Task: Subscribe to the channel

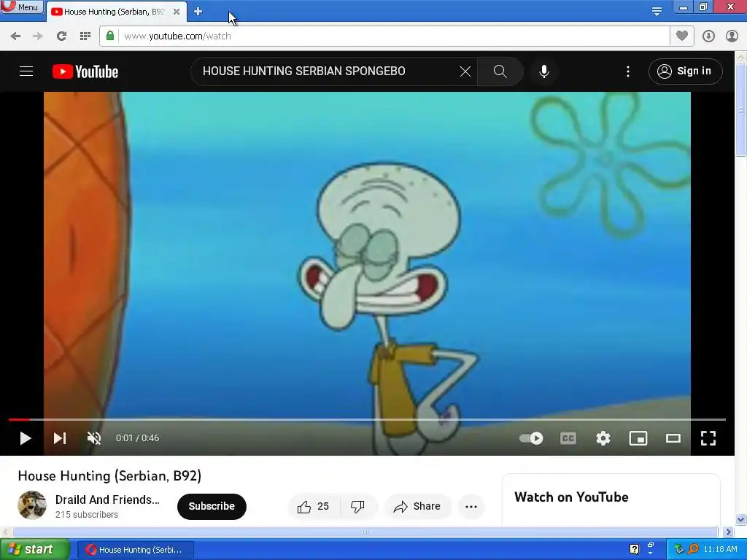Action: 212,506
